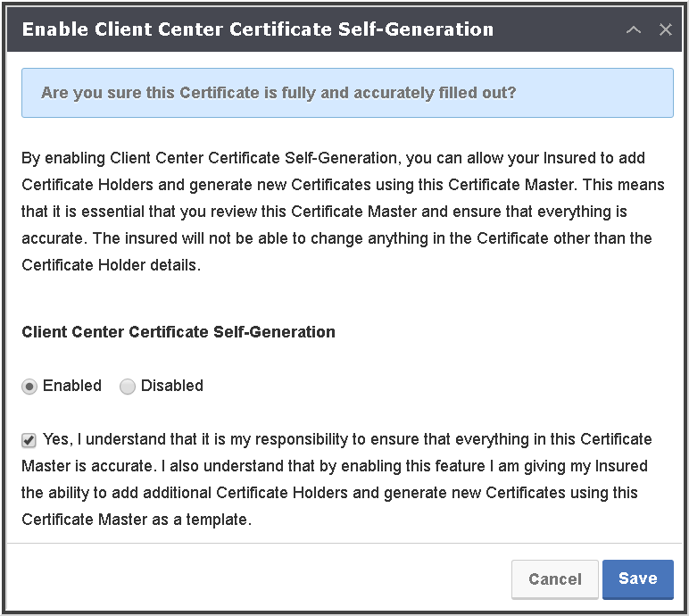Close the dialog with the X icon
The width and height of the screenshot is (689, 616).
tap(665, 29)
